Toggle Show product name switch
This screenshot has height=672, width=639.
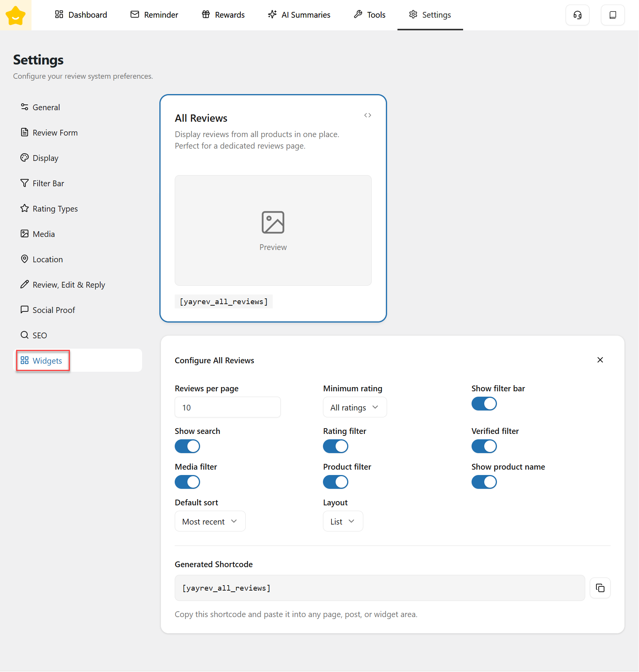(484, 482)
